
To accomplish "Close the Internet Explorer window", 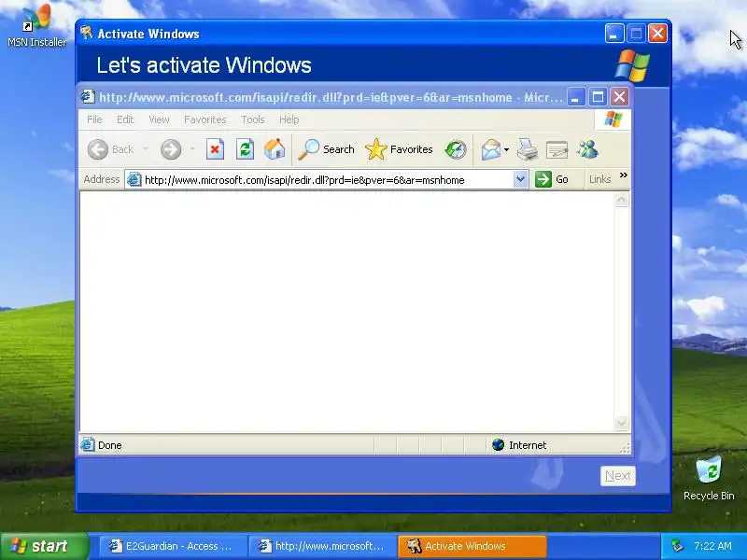I will pos(619,97).
